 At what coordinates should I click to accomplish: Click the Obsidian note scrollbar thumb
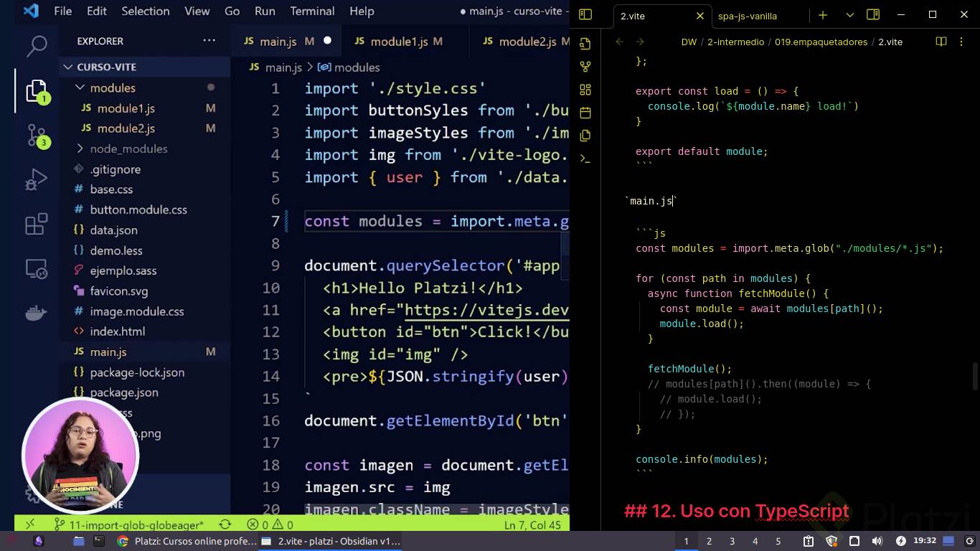pos(975,377)
